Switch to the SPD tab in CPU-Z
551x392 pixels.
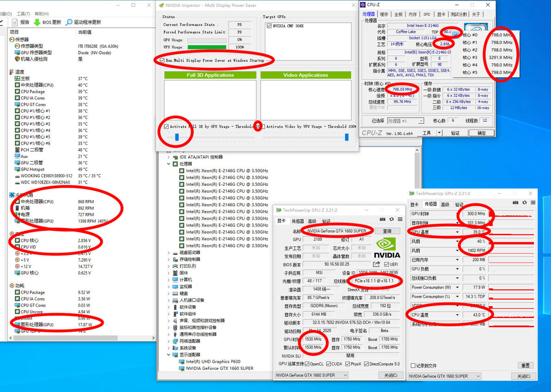click(x=427, y=14)
